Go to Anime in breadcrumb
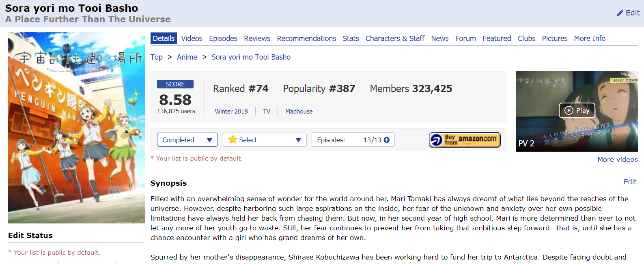 [x=187, y=57]
